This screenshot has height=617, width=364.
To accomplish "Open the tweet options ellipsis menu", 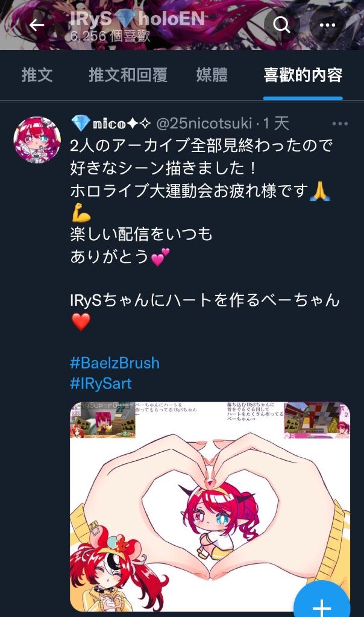I will click(x=340, y=124).
